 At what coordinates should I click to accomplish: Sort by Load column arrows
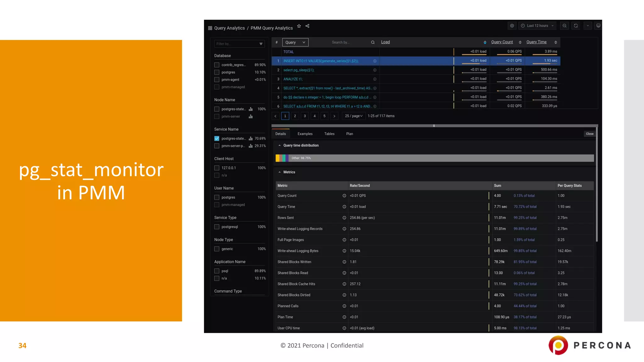point(485,42)
